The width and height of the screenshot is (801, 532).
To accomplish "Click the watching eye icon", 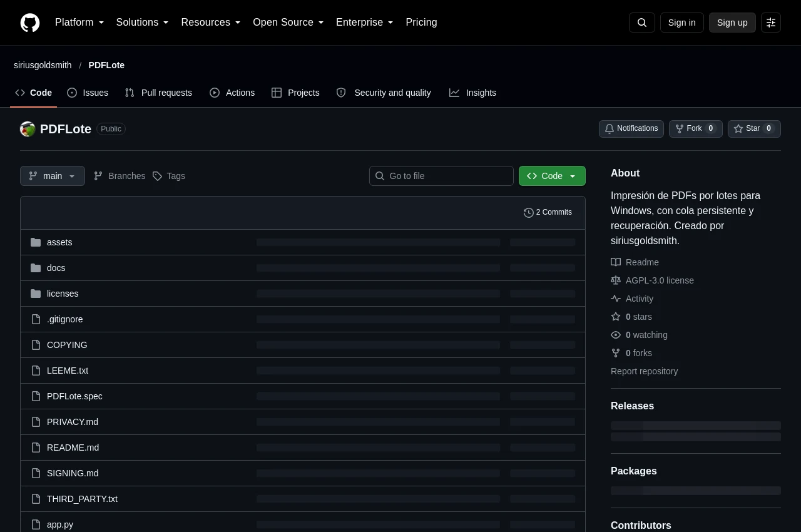I will [616, 335].
